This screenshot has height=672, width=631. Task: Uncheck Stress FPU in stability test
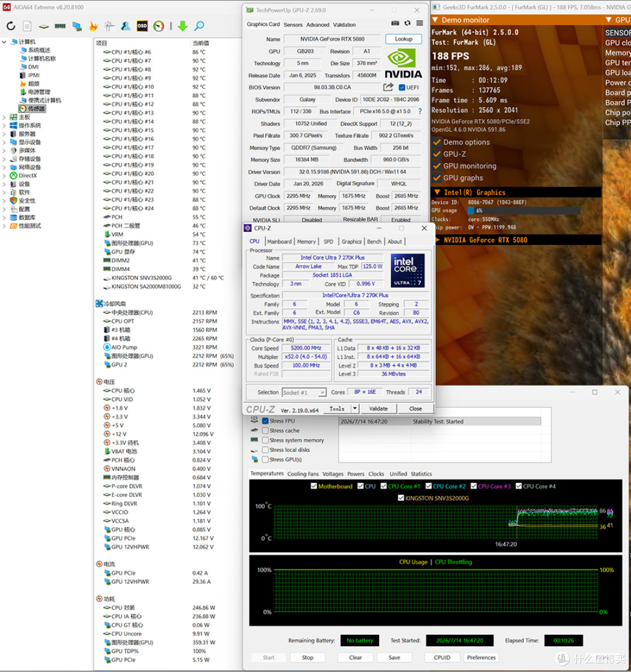tap(265, 421)
